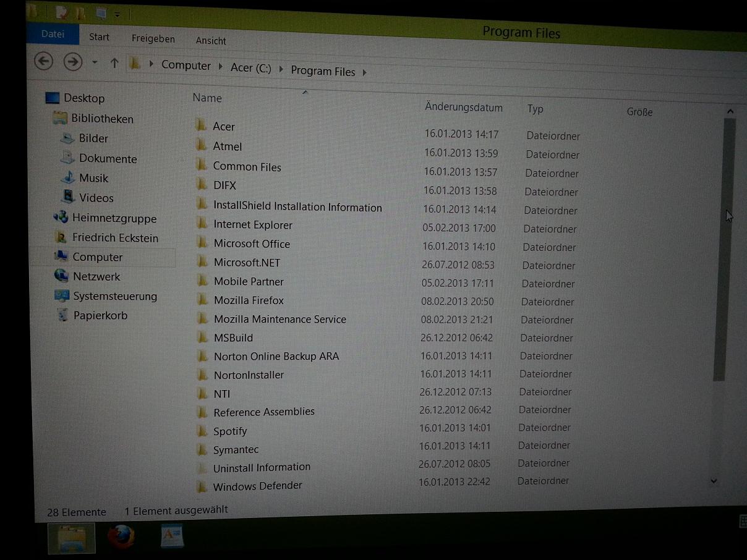Sort by Name column header
747x560 pixels.
click(x=207, y=98)
